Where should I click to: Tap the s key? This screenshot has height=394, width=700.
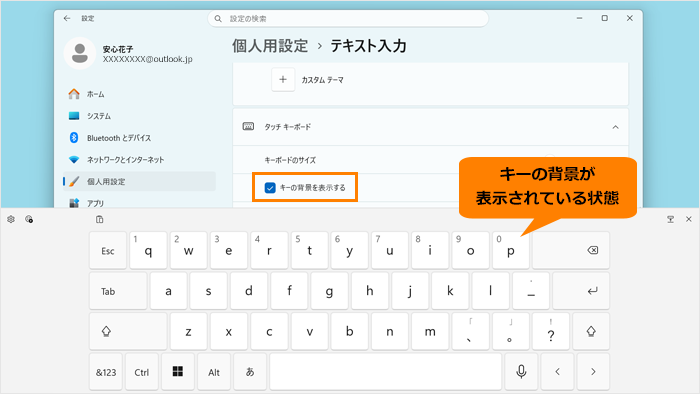pyautogui.click(x=208, y=291)
